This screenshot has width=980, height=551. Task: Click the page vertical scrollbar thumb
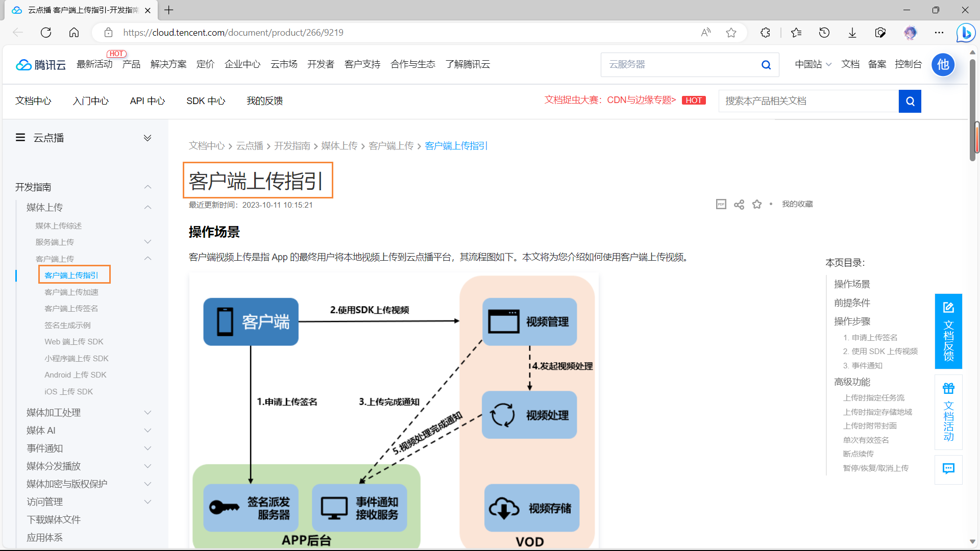973,110
